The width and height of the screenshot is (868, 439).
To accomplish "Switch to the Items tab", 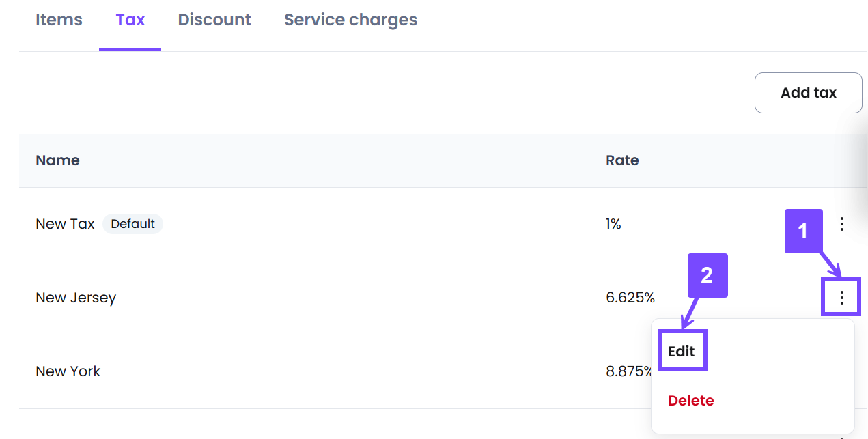I will coord(59,20).
